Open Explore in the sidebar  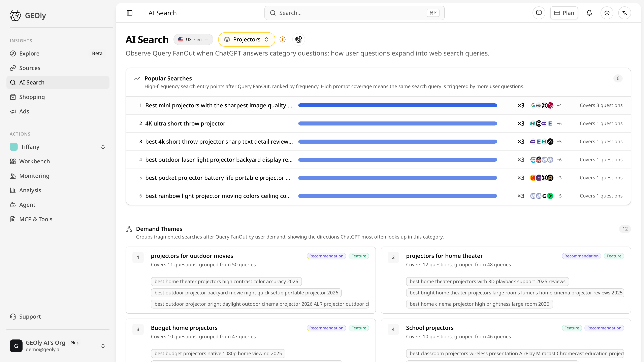point(58,53)
